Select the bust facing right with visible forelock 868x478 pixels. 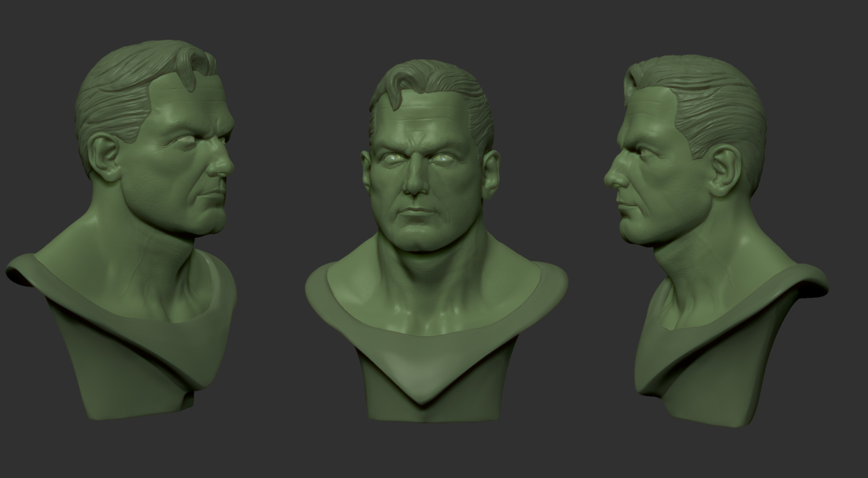[122, 230]
